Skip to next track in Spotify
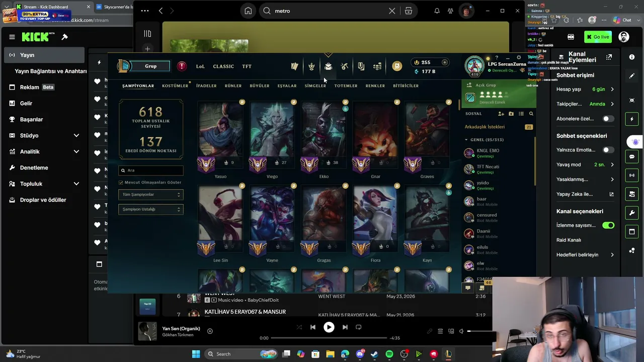The width and height of the screenshot is (644, 362). pos(345,327)
